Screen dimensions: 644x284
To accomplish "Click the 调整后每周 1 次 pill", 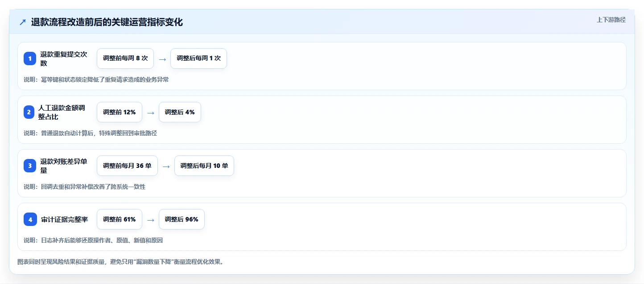I will (199, 58).
